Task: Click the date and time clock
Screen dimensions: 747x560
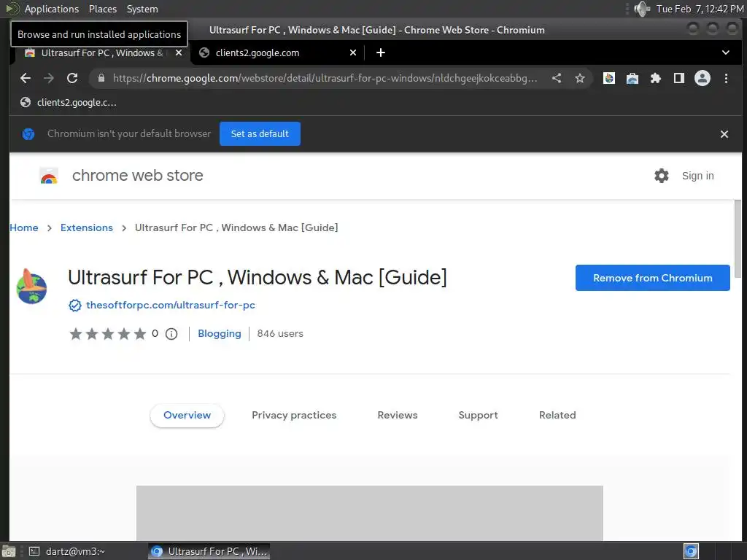Action: [700, 9]
